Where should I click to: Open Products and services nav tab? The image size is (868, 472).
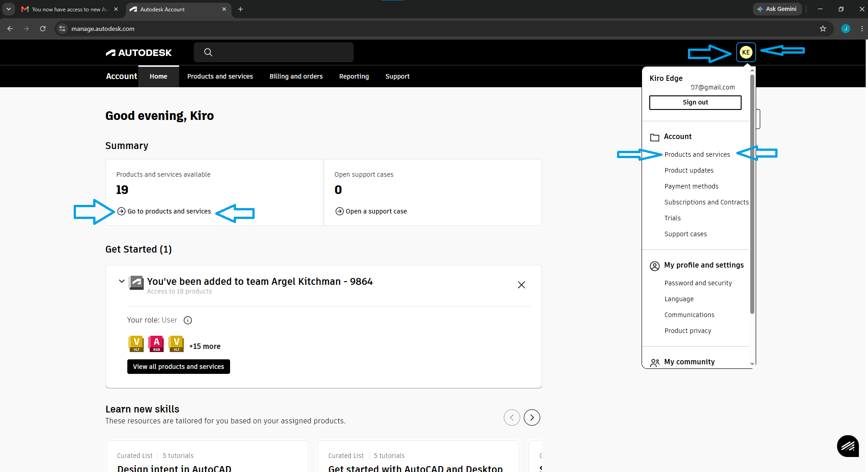coord(220,76)
